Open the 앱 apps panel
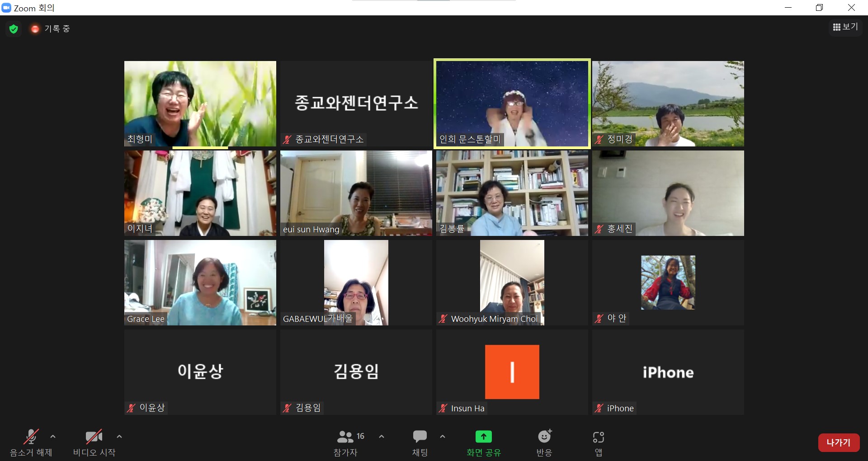868x461 pixels. point(599,443)
